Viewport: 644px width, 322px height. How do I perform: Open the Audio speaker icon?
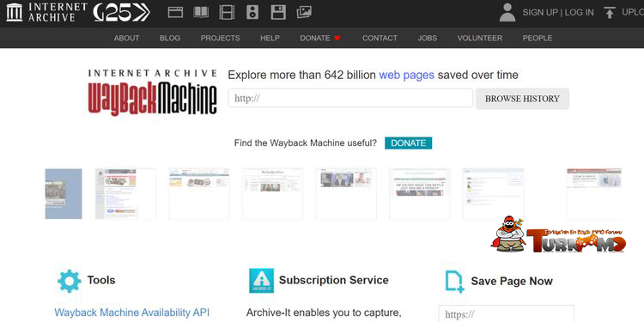coord(252,12)
